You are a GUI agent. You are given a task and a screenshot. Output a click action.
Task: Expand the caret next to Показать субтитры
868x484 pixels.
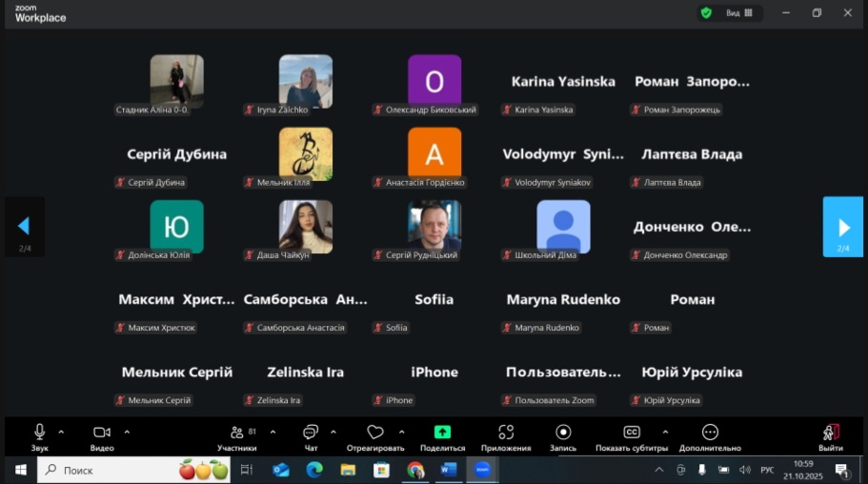(x=665, y=432)
